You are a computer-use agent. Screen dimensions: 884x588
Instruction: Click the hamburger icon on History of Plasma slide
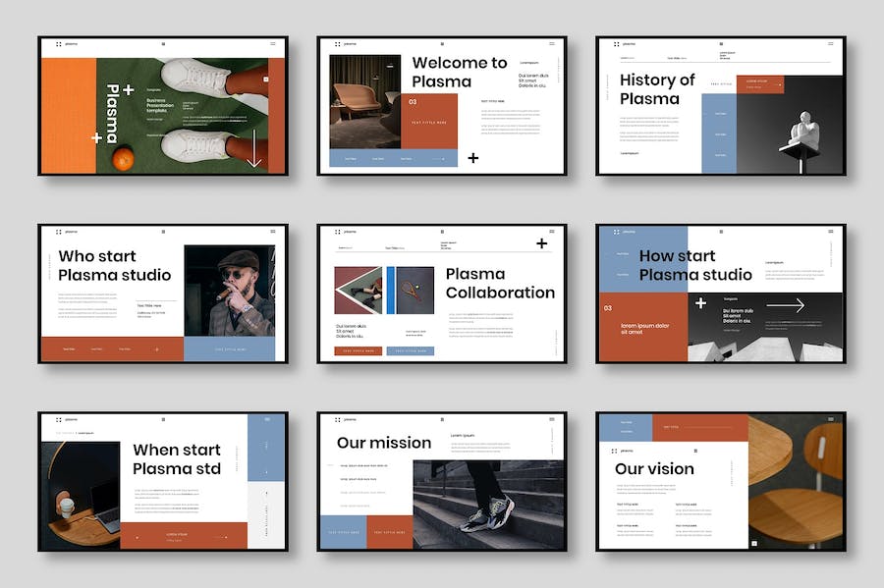tap(830, 44)
